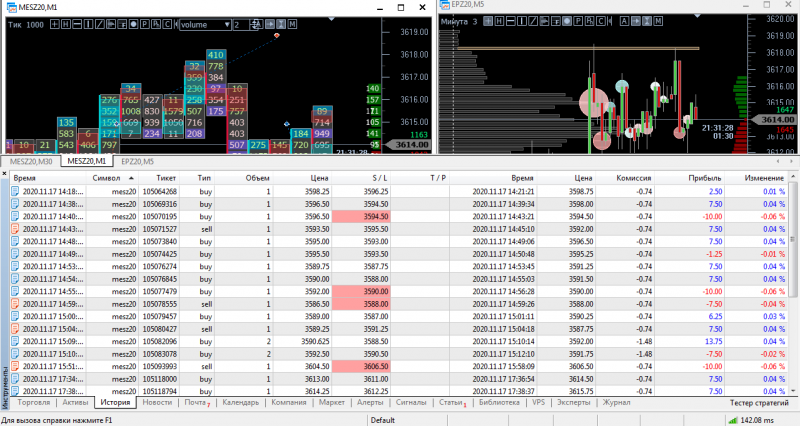Open the Торговля tab
800x426 pixels.
point(34,403)
